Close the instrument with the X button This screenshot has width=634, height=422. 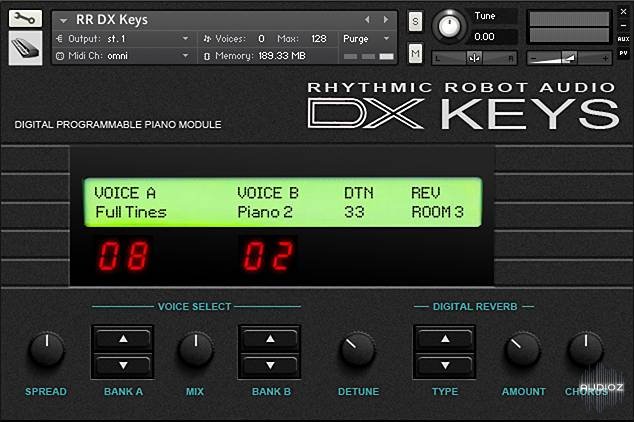[x=623, y=12]
